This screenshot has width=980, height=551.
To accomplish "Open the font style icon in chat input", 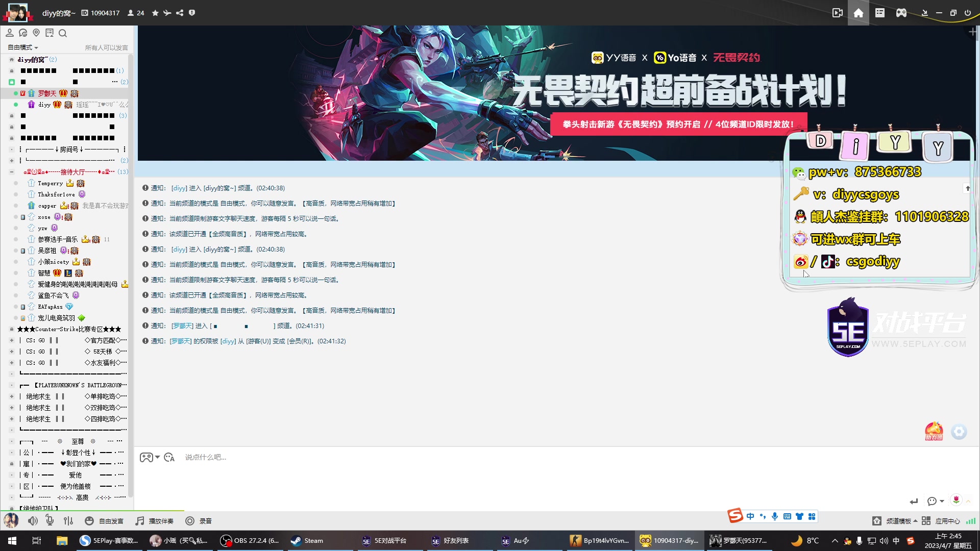I will tap(169, 457).
